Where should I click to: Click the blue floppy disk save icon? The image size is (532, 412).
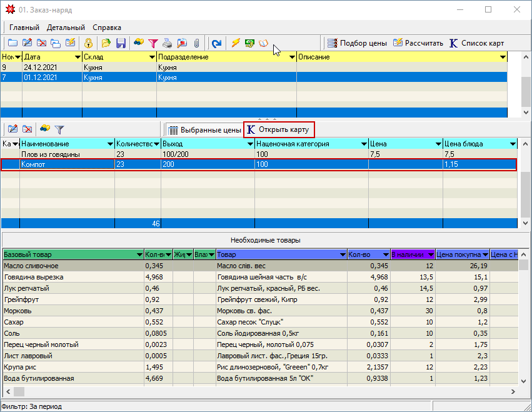click(x=121, y=44)
